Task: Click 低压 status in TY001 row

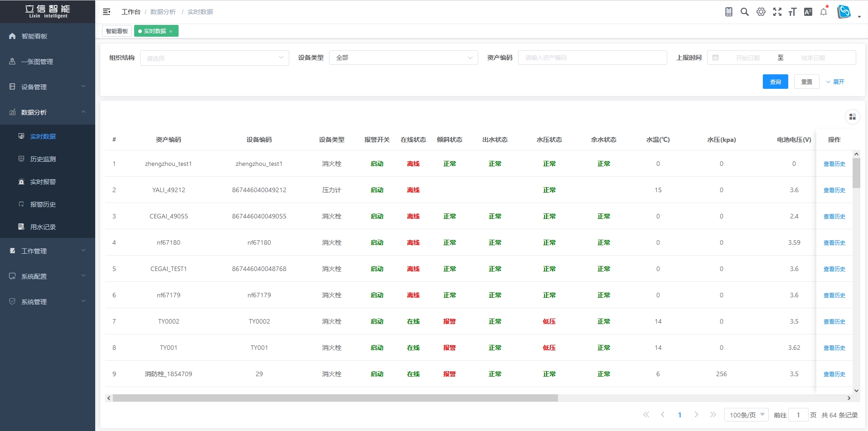Action: 549,348
